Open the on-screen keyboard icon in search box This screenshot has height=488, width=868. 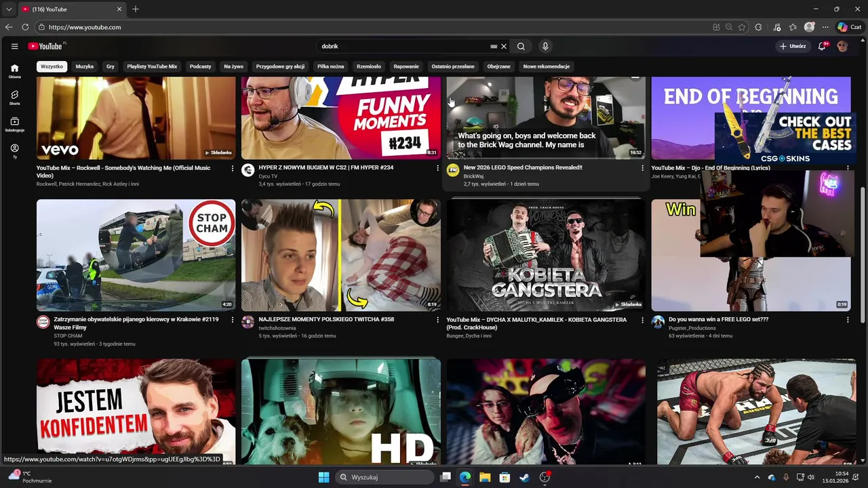[494, 46]
